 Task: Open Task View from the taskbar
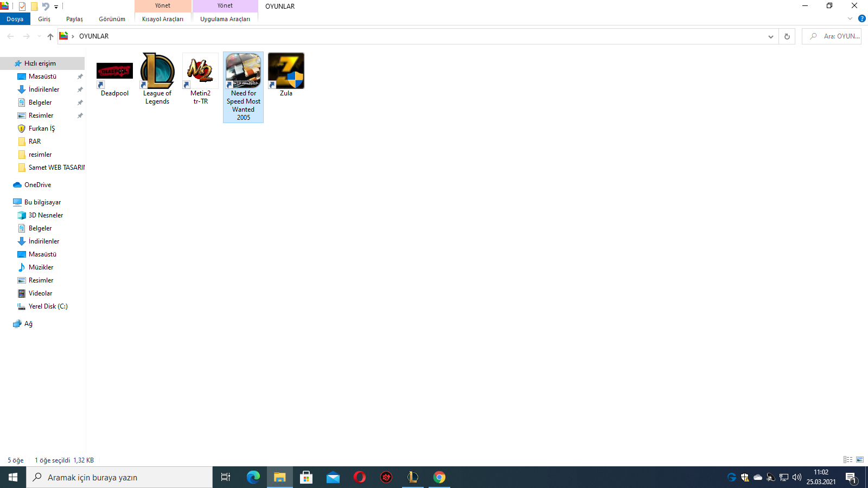tap(226, 477)
